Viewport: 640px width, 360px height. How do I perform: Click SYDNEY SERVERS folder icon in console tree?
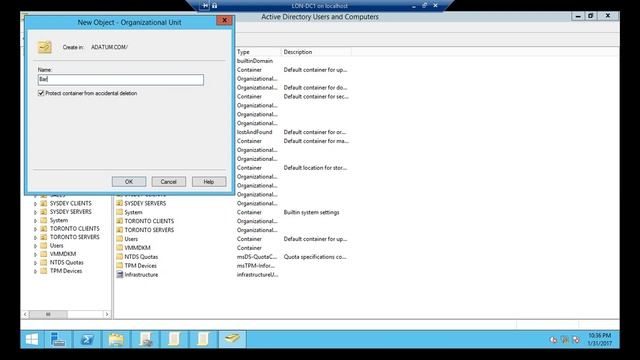click(44, 211)
